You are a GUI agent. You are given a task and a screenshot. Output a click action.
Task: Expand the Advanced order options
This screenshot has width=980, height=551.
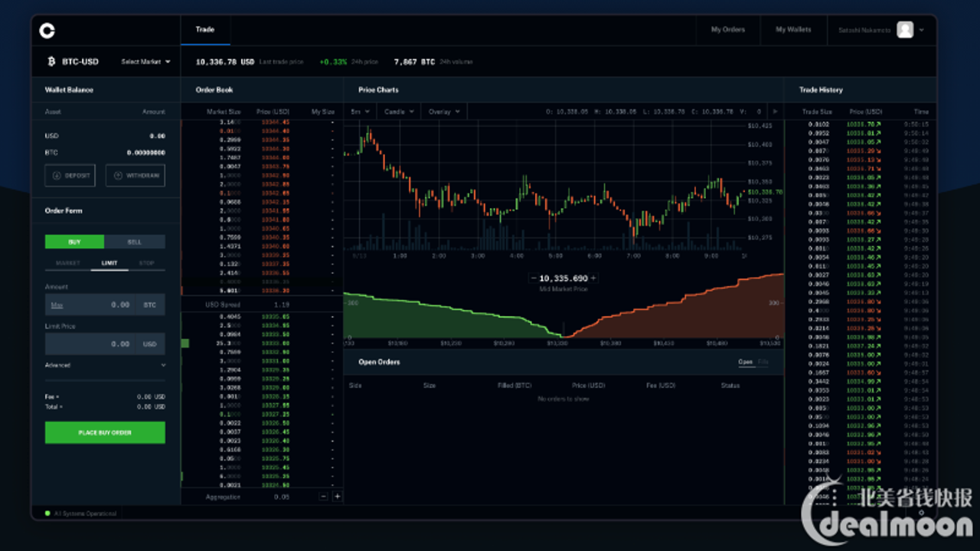click(x=105, y=365)
